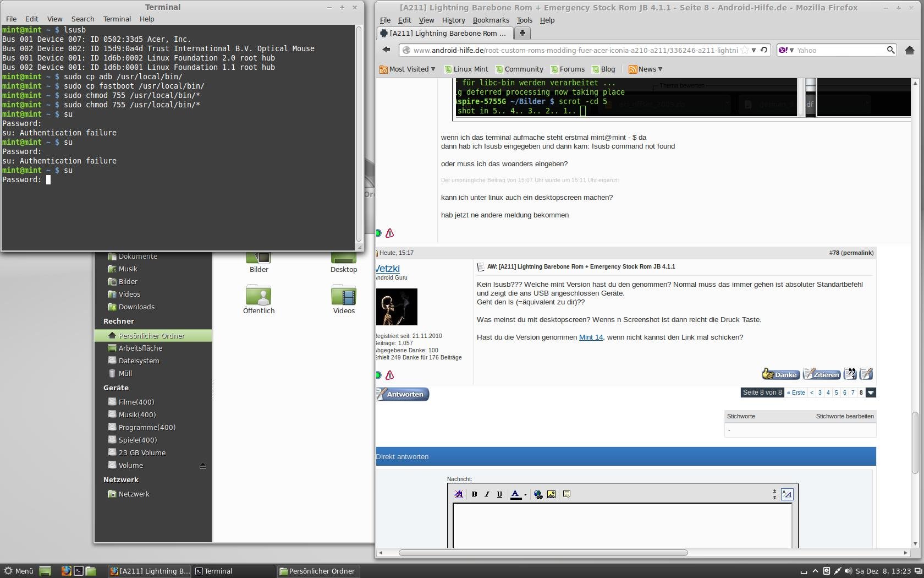The width and height of the screenshot is (924, 578).
Task: Click multi-quote icon on post #78
Action: [850, 374]
